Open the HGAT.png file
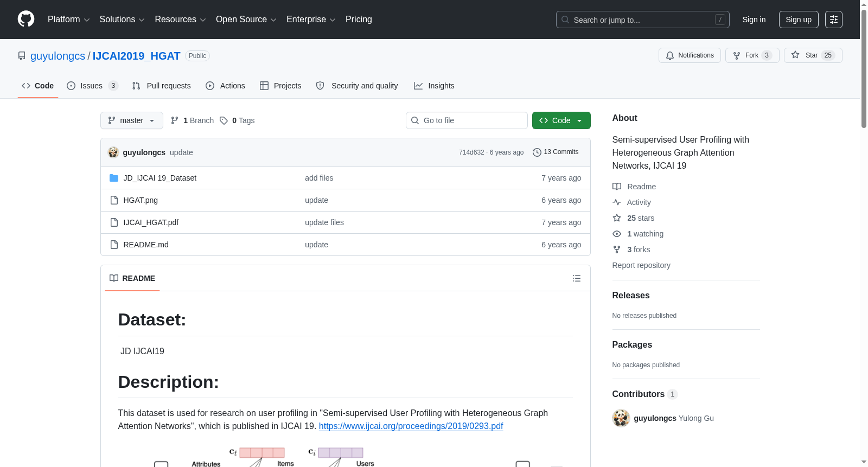The height and width of the screenshot is (467, 868). [x=141, y=200]
